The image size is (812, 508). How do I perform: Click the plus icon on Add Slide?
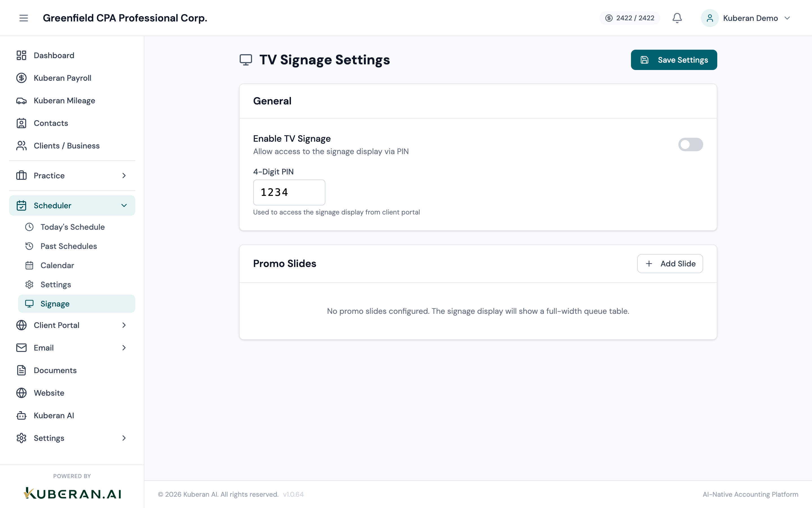click(649, 264)
